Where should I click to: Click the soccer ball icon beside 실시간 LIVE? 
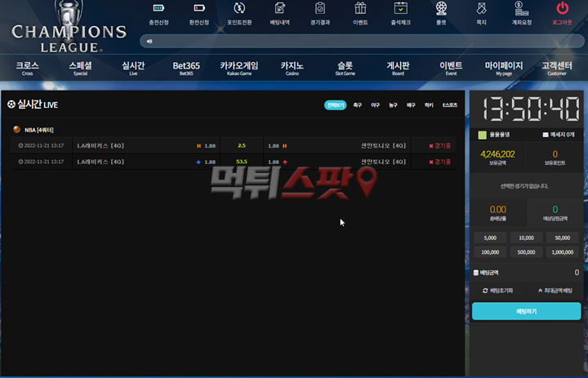point(11,105)
